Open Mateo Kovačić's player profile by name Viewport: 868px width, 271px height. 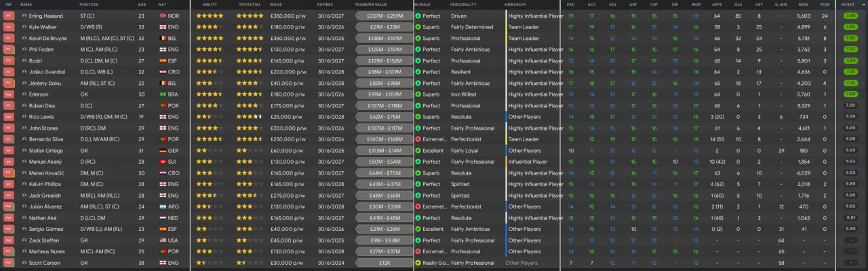pos(46,173)
